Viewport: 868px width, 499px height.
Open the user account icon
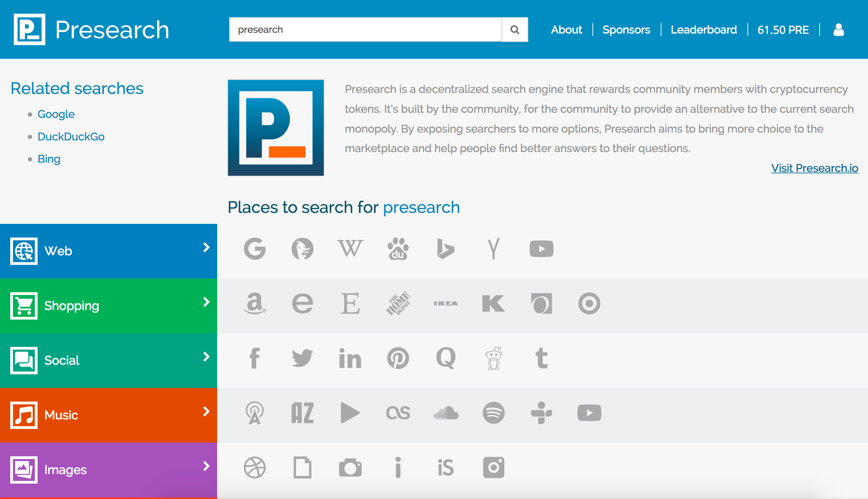point(839,30)
